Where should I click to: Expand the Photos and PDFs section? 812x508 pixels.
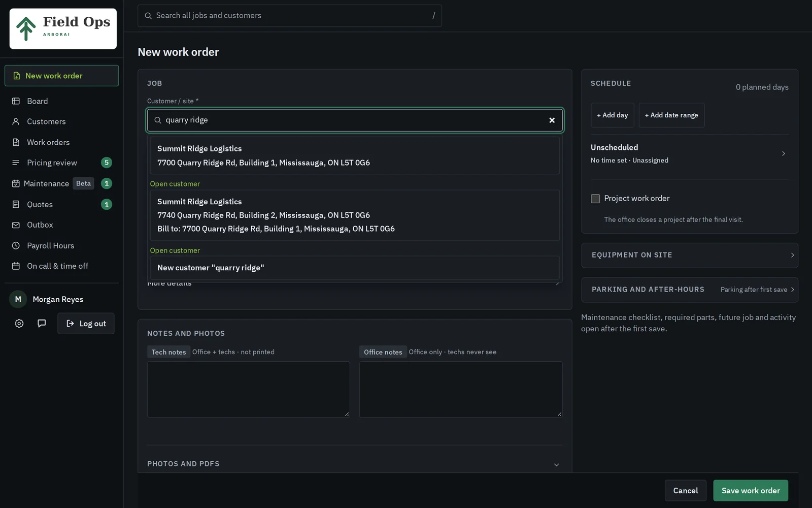point(355,464)
